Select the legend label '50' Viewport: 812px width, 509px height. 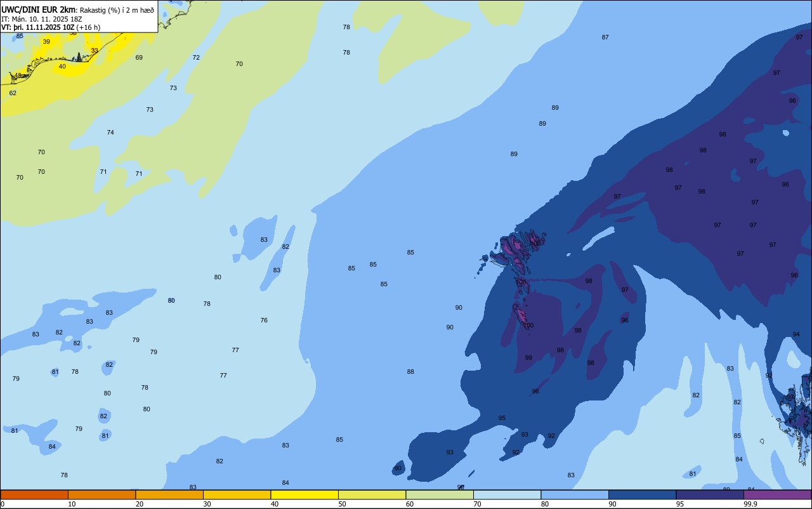coord(343,504)
